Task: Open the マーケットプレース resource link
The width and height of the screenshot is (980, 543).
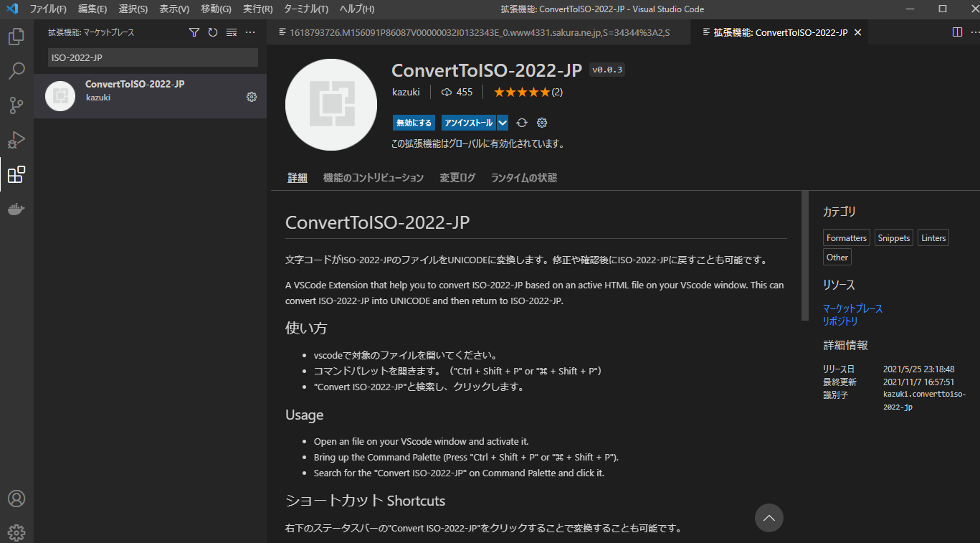Action: coord(853,308)
